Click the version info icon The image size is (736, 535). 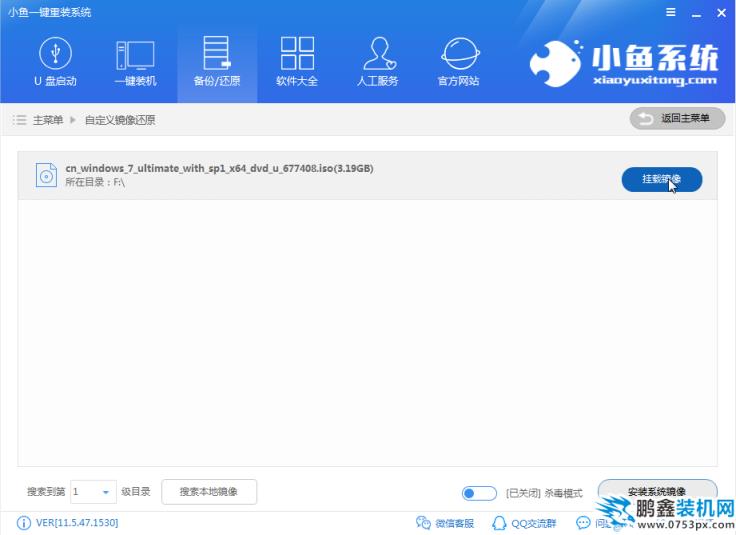pyautogui.click(x=23, y=523)
